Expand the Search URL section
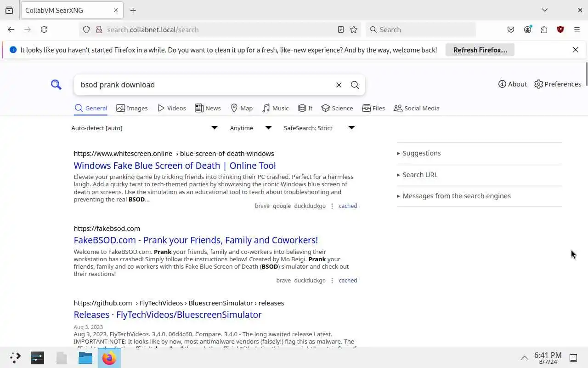 479,175
